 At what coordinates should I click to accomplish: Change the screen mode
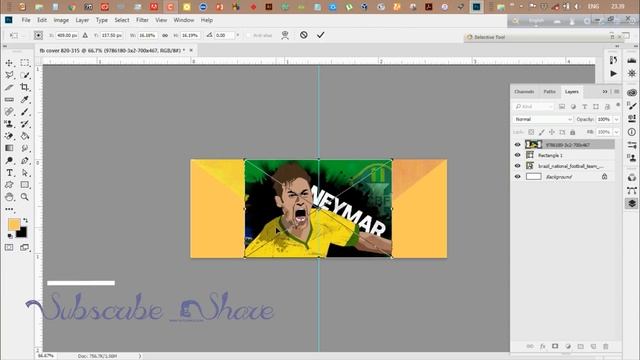[24, 247]
